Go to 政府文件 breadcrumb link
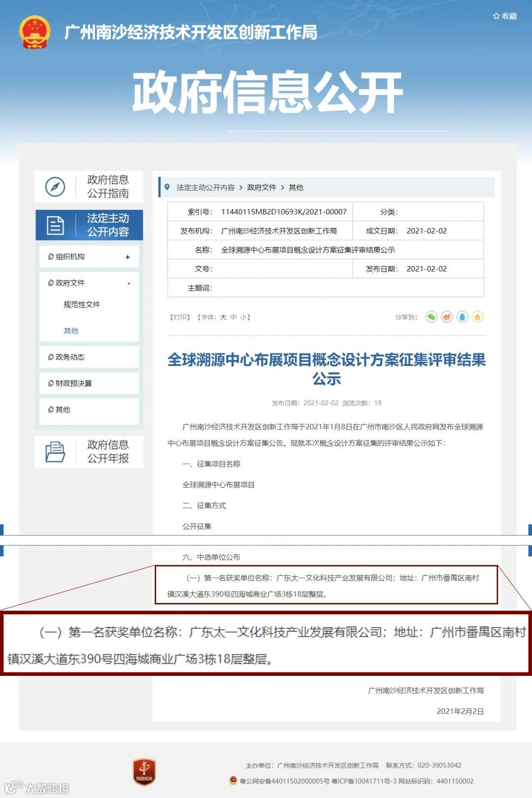The image size is (532, 798). [x=262, y=187]
